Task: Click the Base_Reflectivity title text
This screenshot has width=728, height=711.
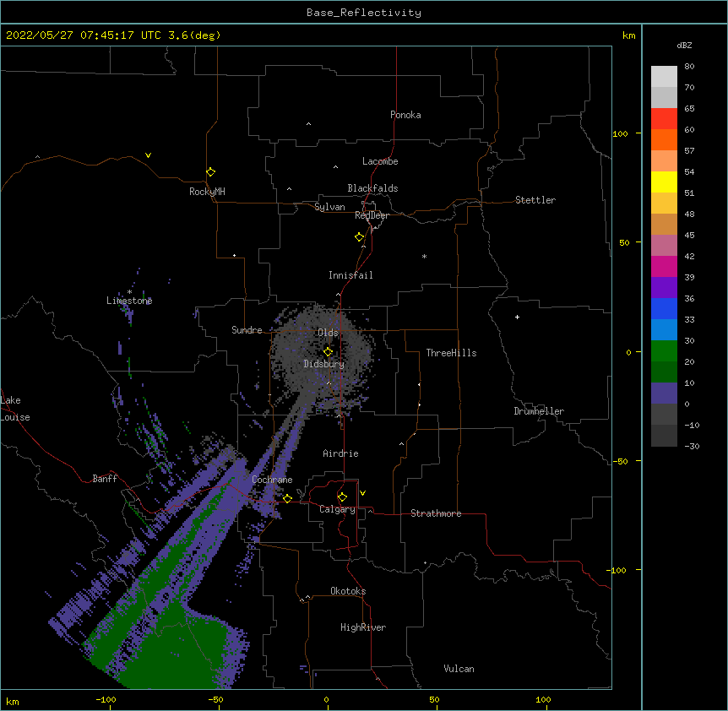Action: click(364, 13)
